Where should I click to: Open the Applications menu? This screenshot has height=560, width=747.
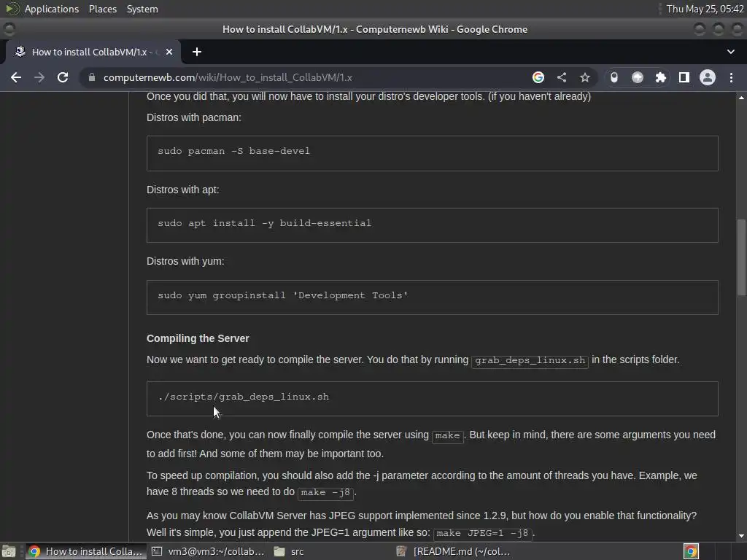click(x=52, y=9)
